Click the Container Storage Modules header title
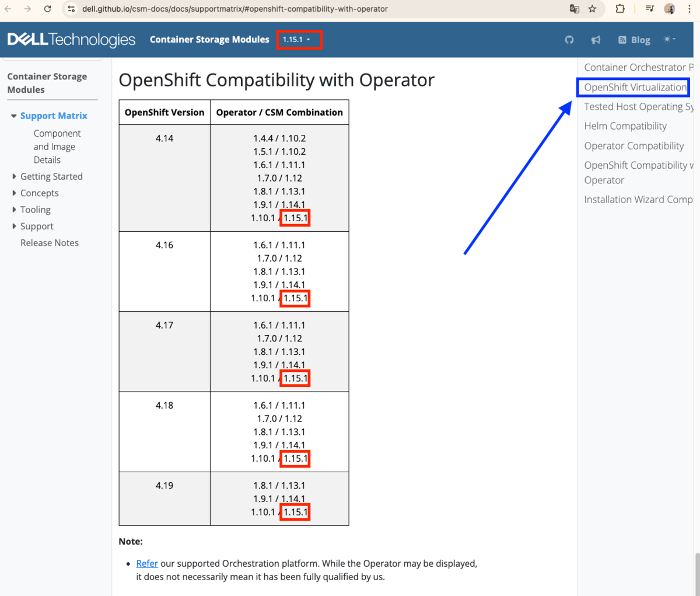Screen dimensions: 700x596 coord(209,40)
